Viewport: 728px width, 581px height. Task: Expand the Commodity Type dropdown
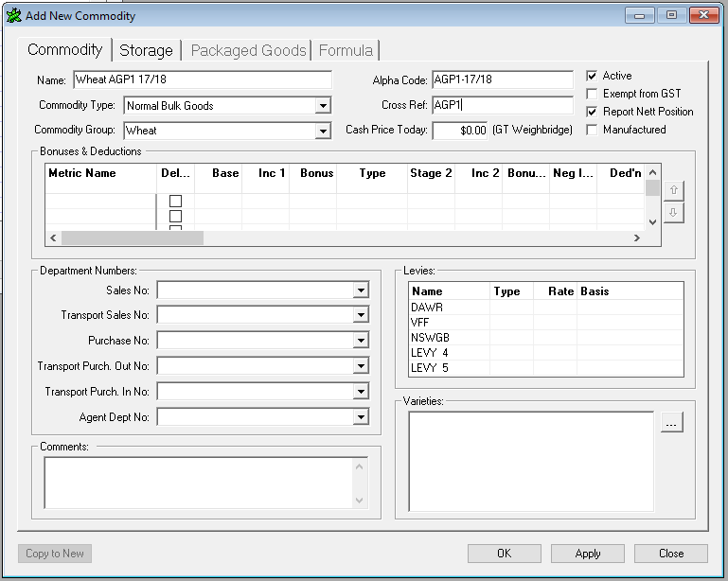[x=323, y=106]
